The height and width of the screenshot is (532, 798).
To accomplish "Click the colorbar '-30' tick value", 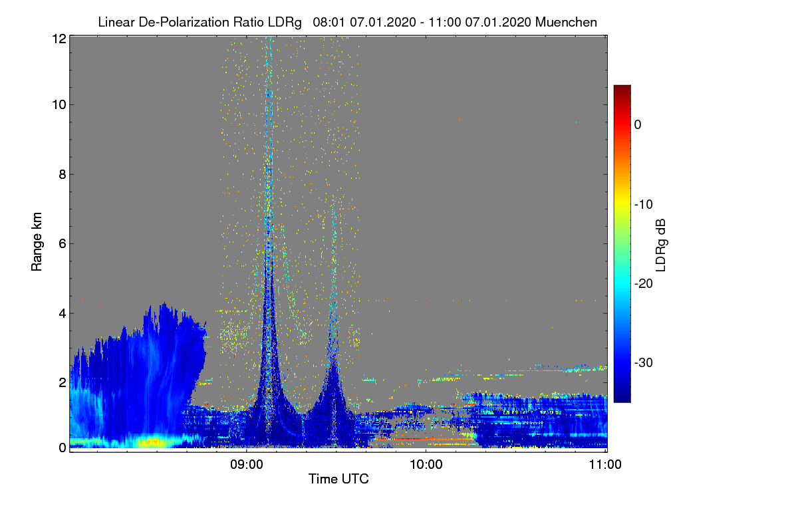I will [x=645, y=363].
